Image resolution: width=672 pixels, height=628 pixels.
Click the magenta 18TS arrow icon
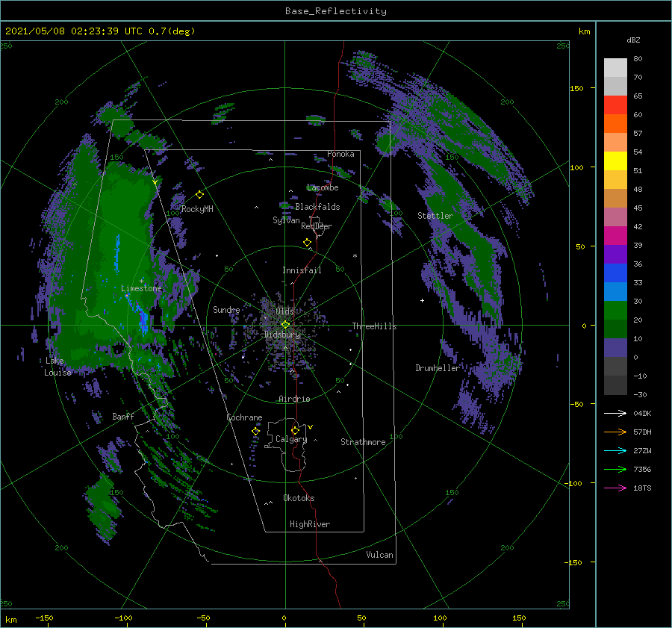615,488
